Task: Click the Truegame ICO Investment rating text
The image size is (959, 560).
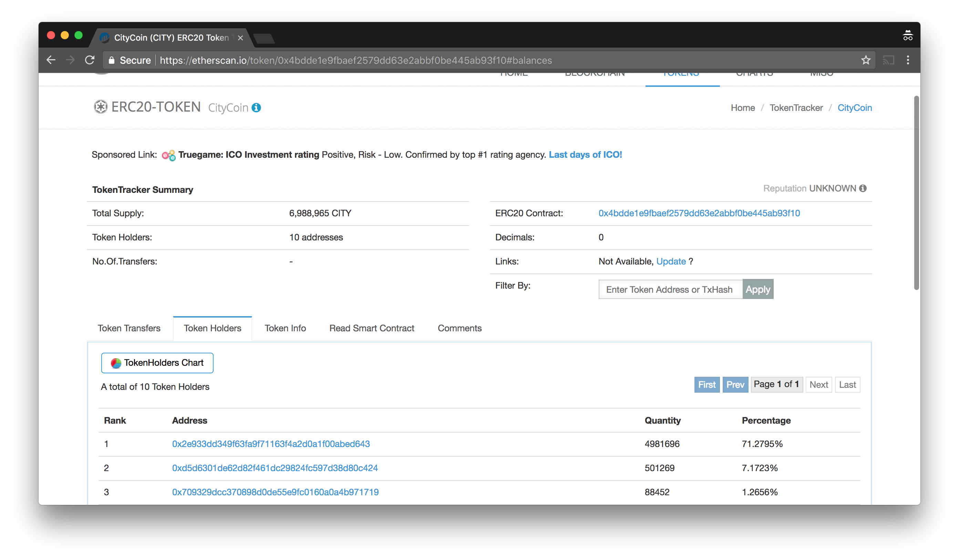Action: (x=248, y=154)
